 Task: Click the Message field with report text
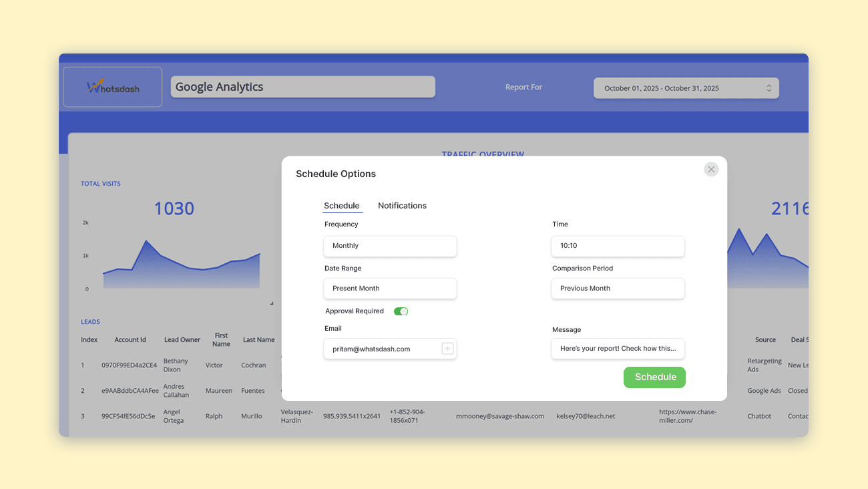point(618,348)
